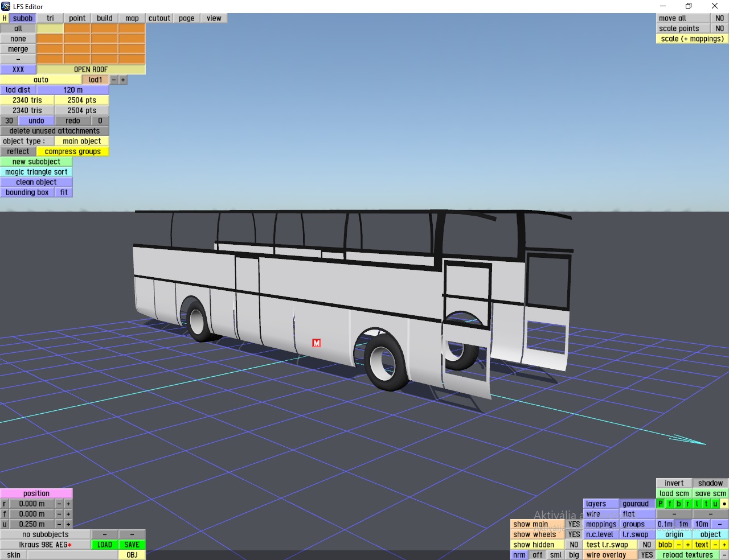Select the t (top) view button
The image size is (729, 560).
point(706,504)
